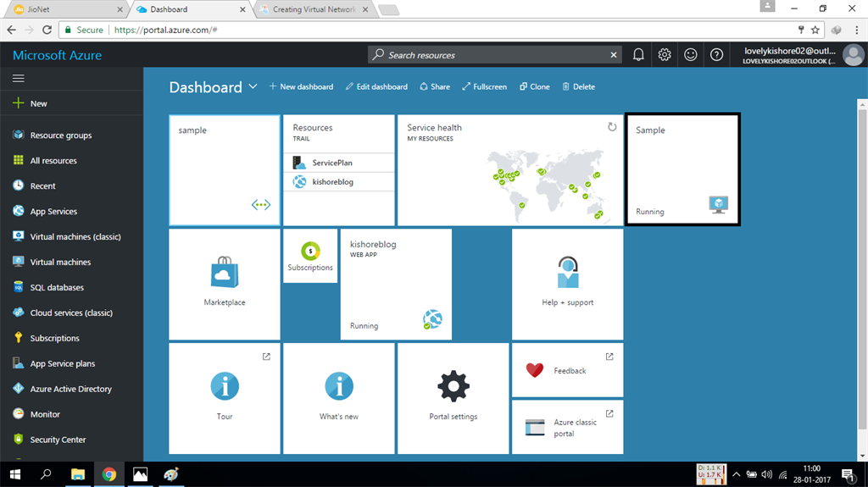This screenshot has width=868, height=487.
Task: Delete the dashboard
Action: tap(578, 86)
